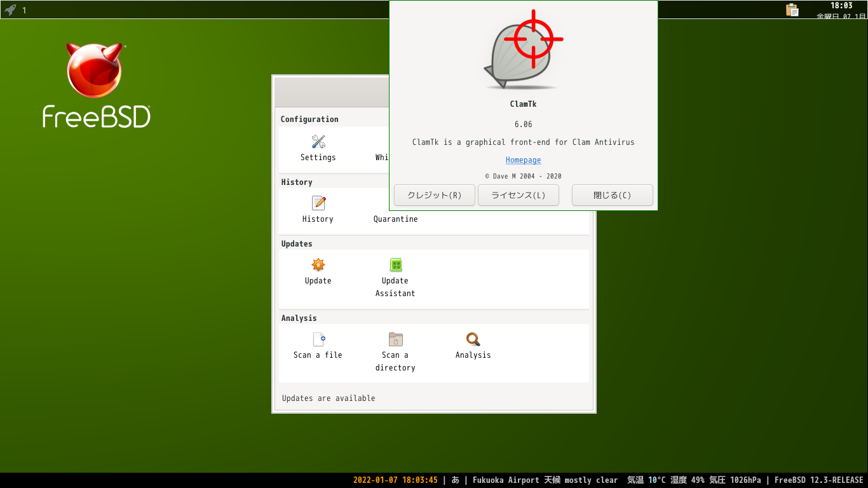Click the 'Fukuoka Airport' weather entry
This screenshot has height=488, width=868.
(505, 480)
